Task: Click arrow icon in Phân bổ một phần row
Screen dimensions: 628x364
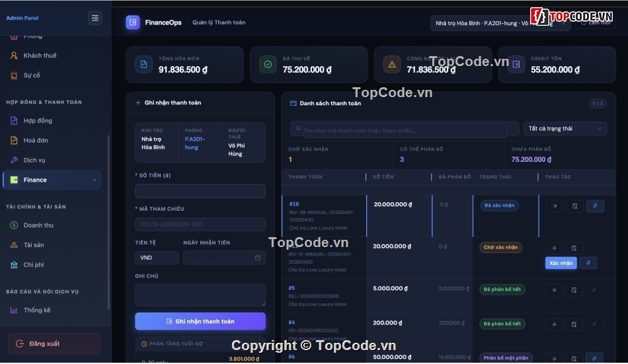Action: tap(554, 359)
